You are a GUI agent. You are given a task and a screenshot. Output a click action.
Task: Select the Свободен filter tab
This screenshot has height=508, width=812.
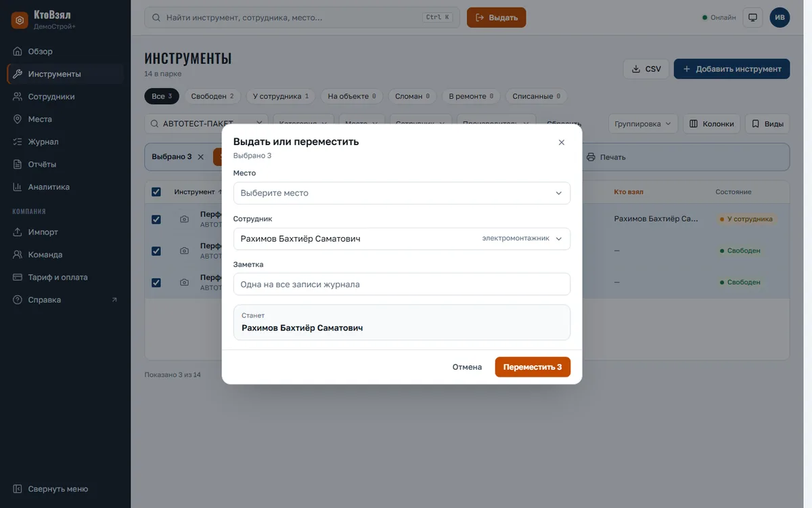coord(212,96)
